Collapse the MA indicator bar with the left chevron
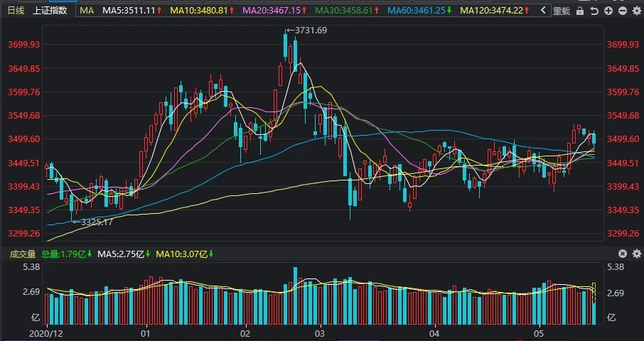The width and height of the screenshot is (644, 341). (543, 11)
